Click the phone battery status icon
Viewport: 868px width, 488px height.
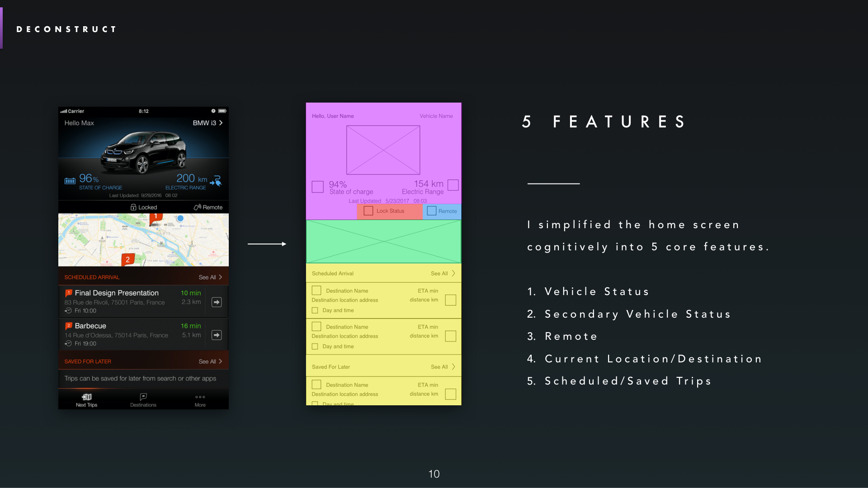coord(222,111)
